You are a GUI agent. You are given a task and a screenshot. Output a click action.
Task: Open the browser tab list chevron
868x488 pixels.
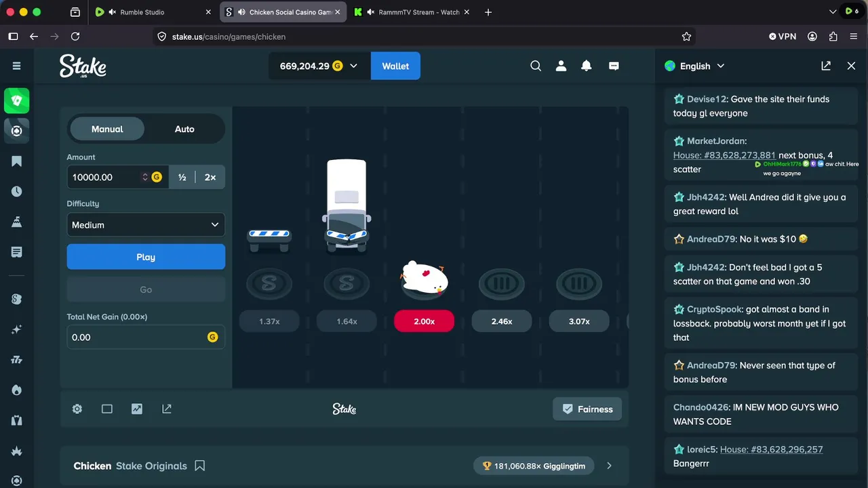pos(833,12)
